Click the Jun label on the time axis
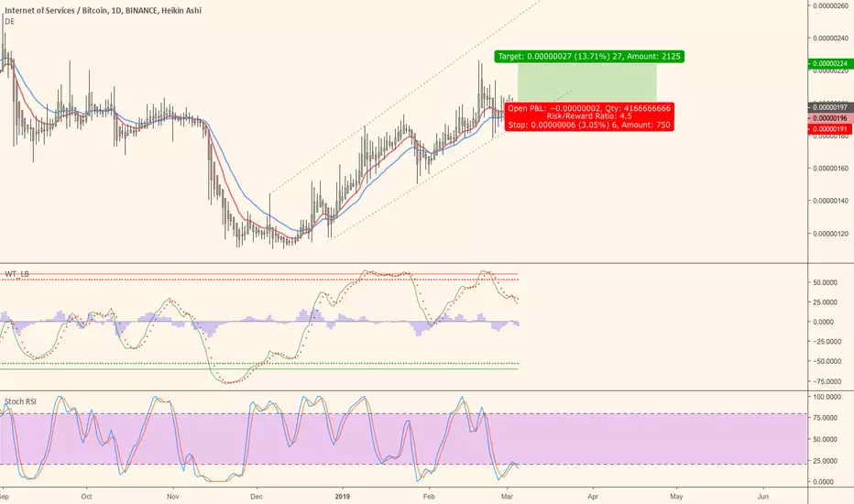Screen dimensions: 854x504 763,497
